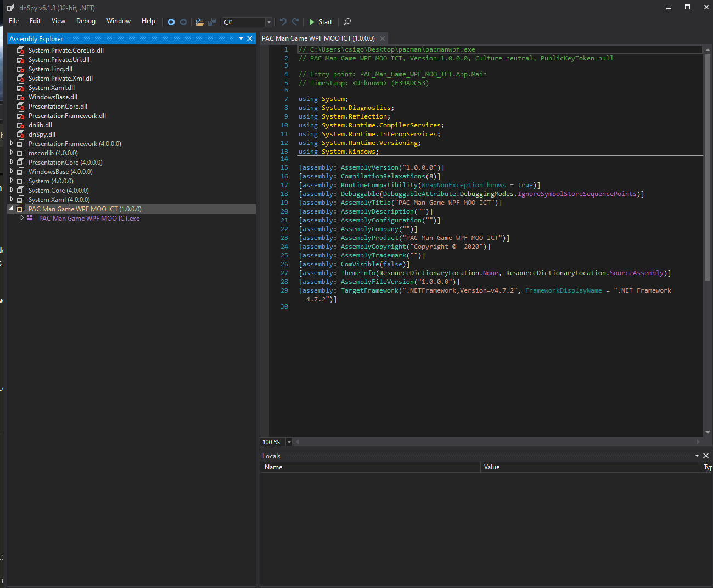713x588 pixels.
Task: Click the PAC Man Game assembly icon
Action: coord(21,209)
